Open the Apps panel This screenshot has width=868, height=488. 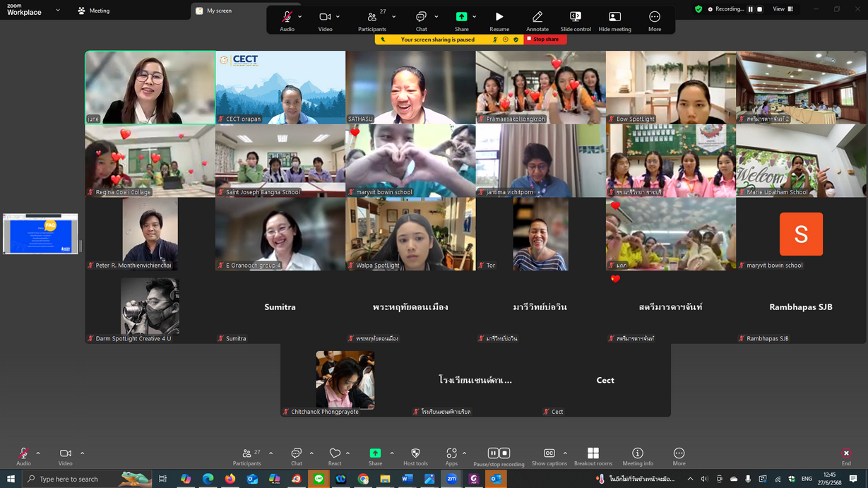[x=451, y=453]
